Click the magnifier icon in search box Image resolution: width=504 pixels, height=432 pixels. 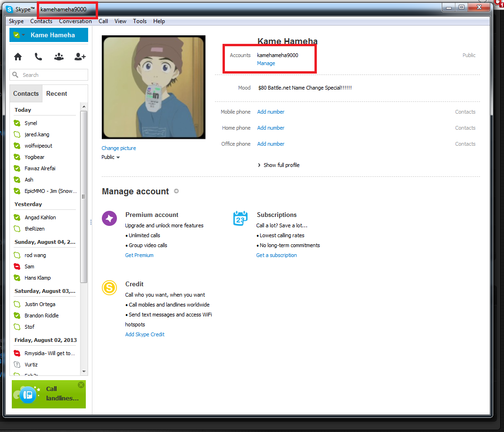click(15, 75)
